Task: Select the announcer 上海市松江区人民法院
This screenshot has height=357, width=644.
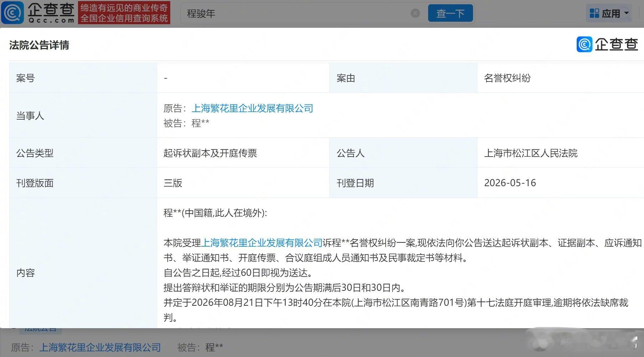Action: tap(531, 153)
